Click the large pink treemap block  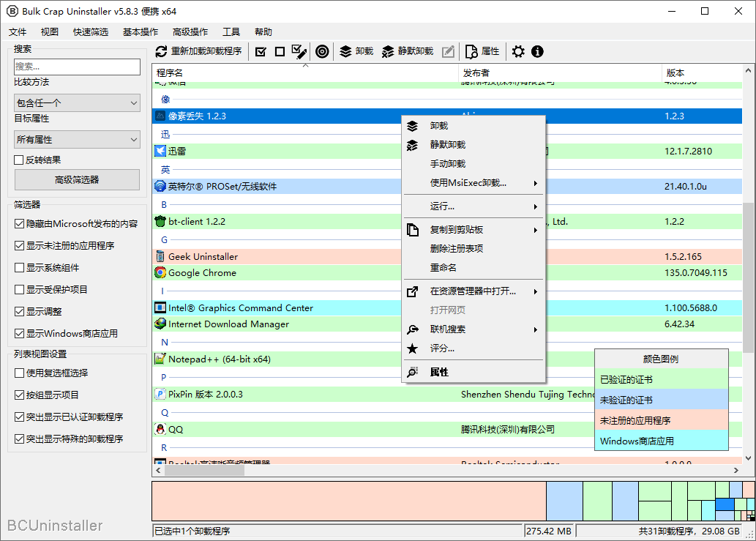pyautogui.click(x=349, y=501)
